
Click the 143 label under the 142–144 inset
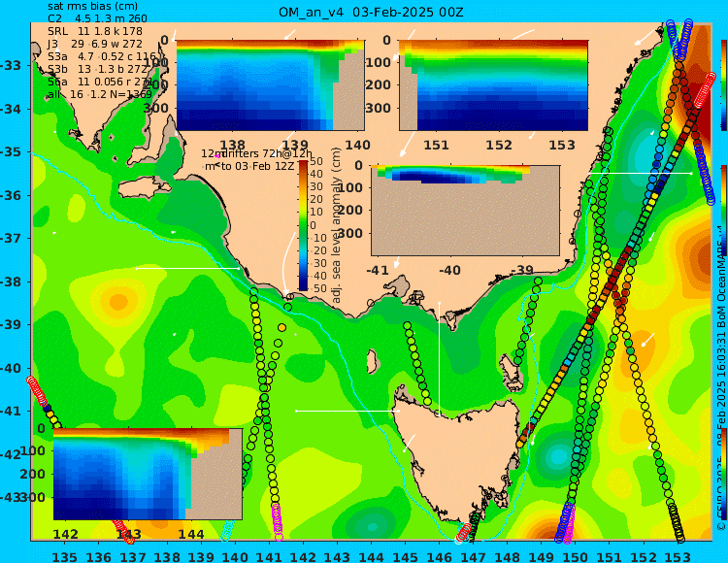[128, 534]
